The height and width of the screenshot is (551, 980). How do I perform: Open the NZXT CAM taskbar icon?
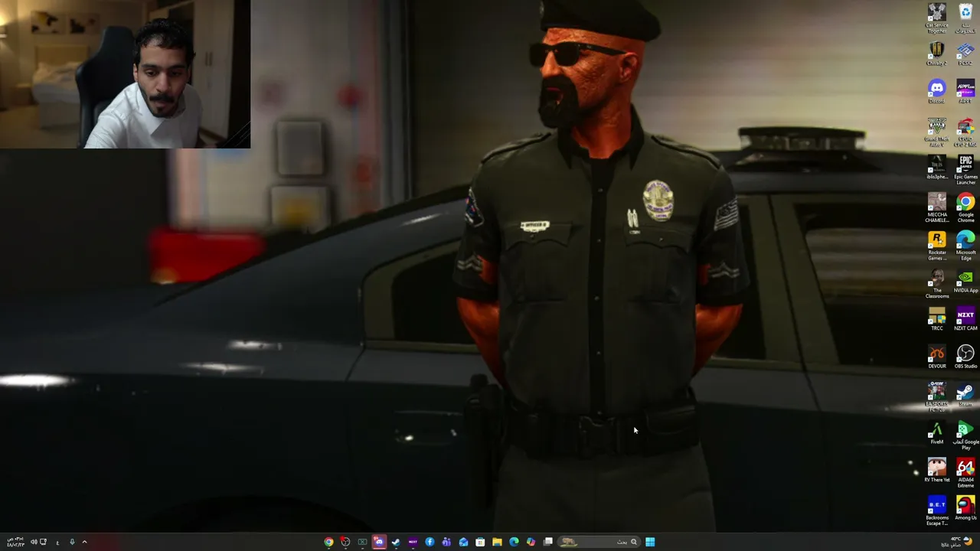click(x=413, y=542)
